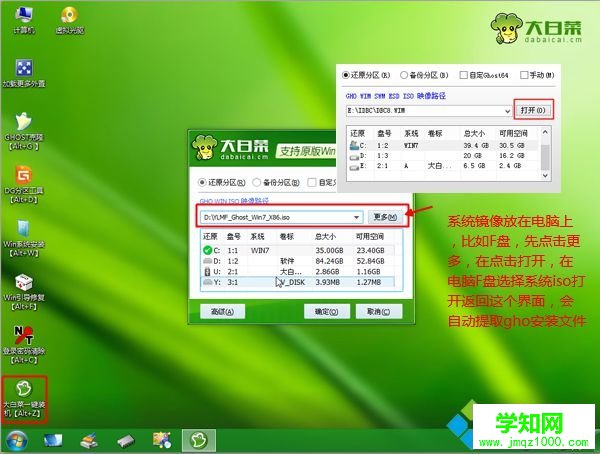The height and width of the screenshot is (454, 600).
Task: Click the brush cleaner taskbar icon
Action: (89, 441)
